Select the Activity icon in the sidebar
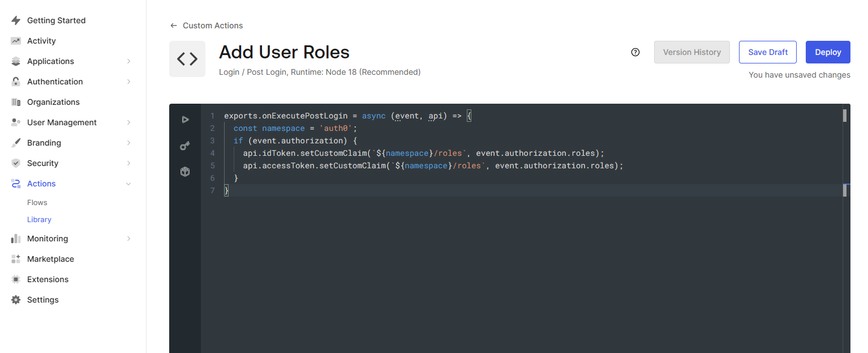This screenshot has height=353, width=868. point(16,40)
